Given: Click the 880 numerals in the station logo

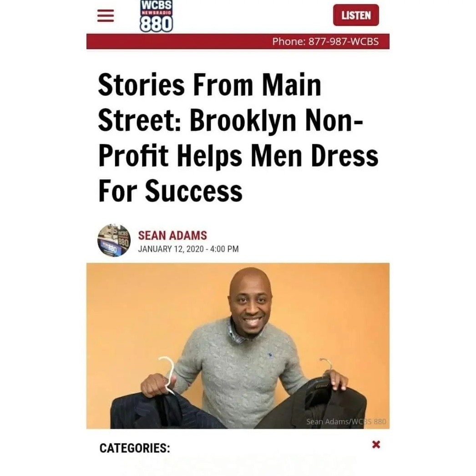Looking at the screenshot, I should click(157, 24).
